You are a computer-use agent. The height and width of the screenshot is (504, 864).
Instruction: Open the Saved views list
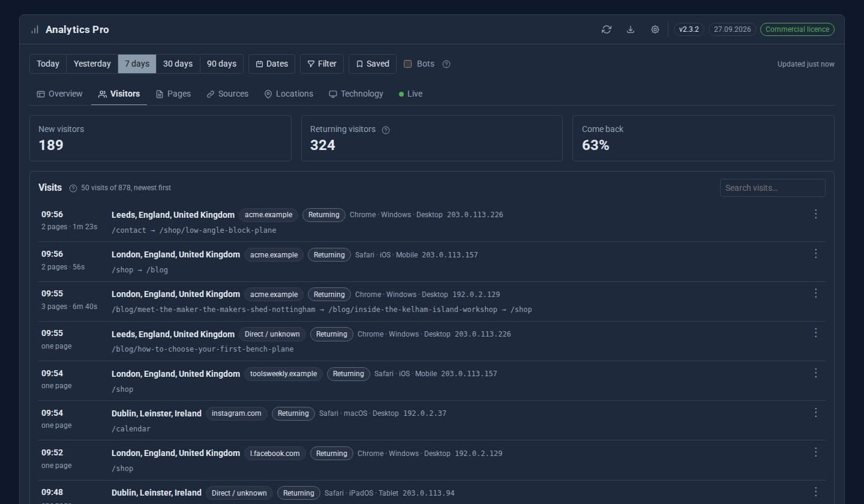tap(372, 64)
